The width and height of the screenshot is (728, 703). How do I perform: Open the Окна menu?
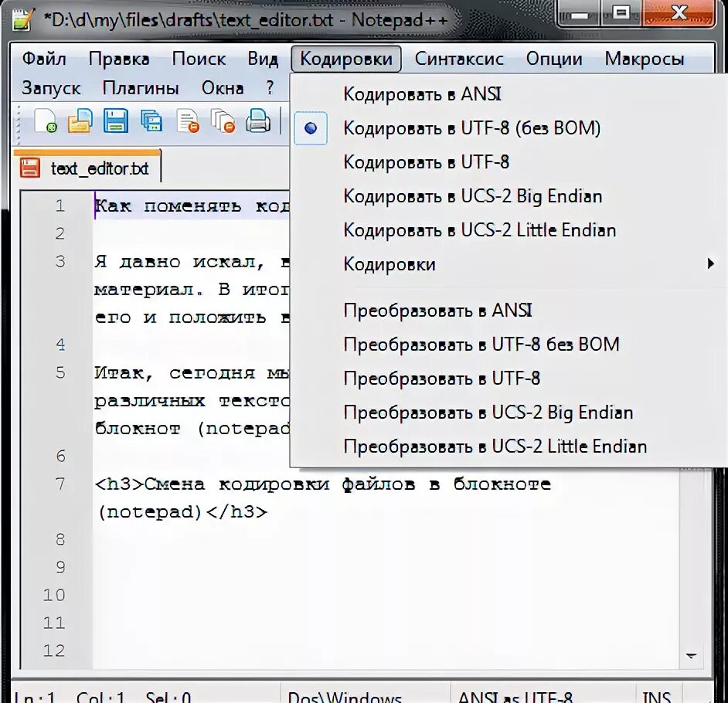point(223,88)
